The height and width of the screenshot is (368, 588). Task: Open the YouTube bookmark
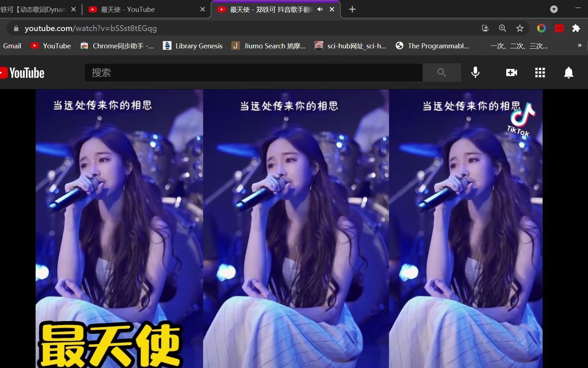click(x=51, y=46)
